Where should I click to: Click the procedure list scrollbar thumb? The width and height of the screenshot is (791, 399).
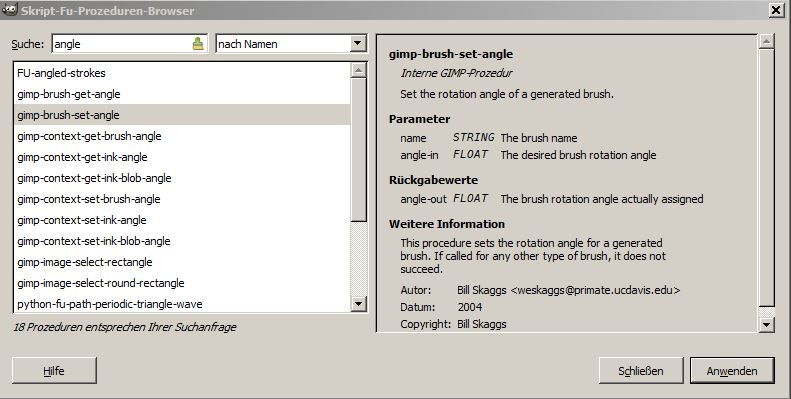coord(358,149)
